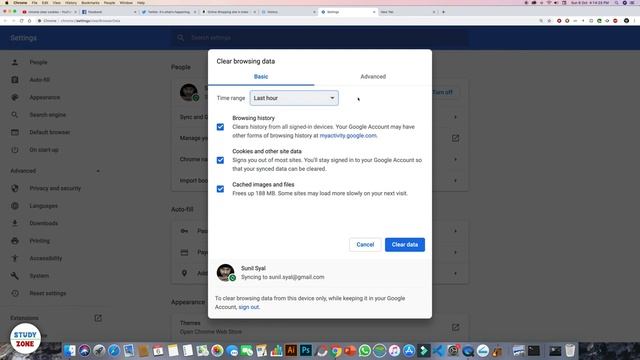Expand the Chrome name and picture row arrow

pyautogui.click(x=456, y=159)
